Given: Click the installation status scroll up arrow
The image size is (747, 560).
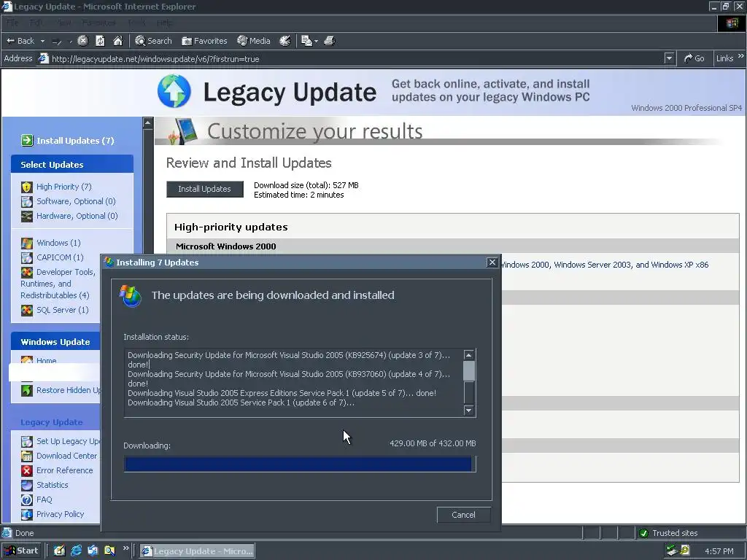Looking at the screenshot, I should [x=469, y=355].
